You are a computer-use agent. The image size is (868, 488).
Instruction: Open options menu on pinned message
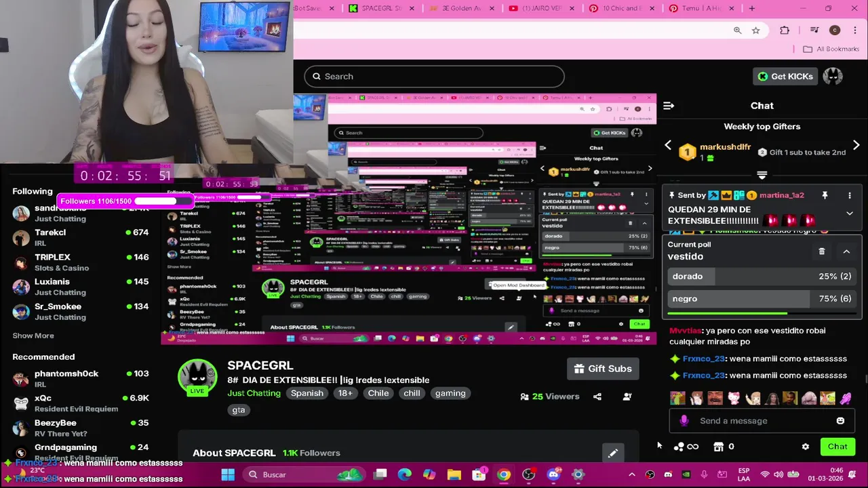tap(849, 195)
